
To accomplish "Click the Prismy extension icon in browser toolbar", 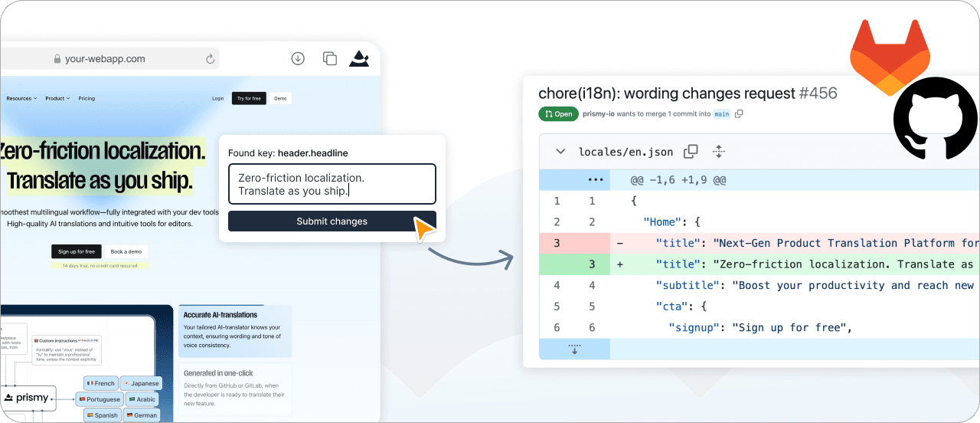I will pos(359,58).
